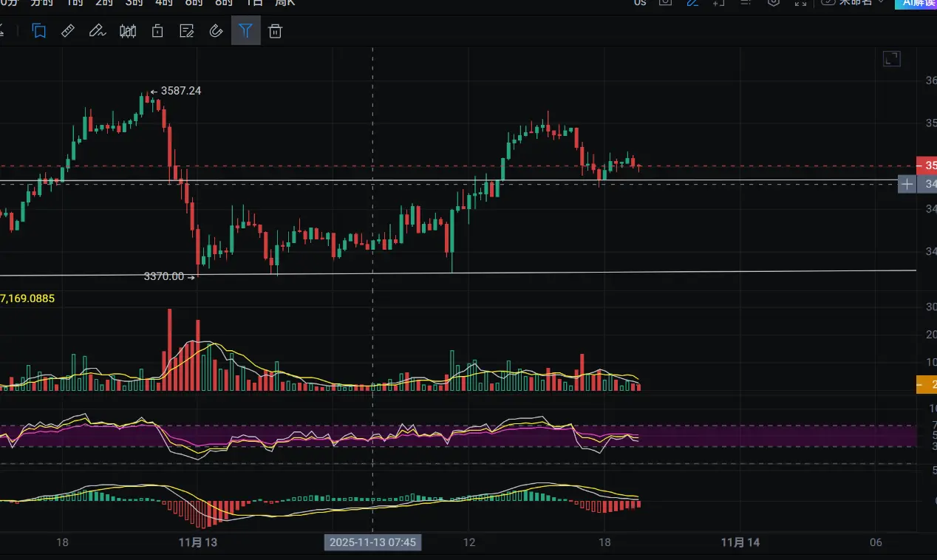This screenshot has height=560, width=937.
Task: Click the AI解读 button
Action: pyautogui.click(x=916, y=3)
